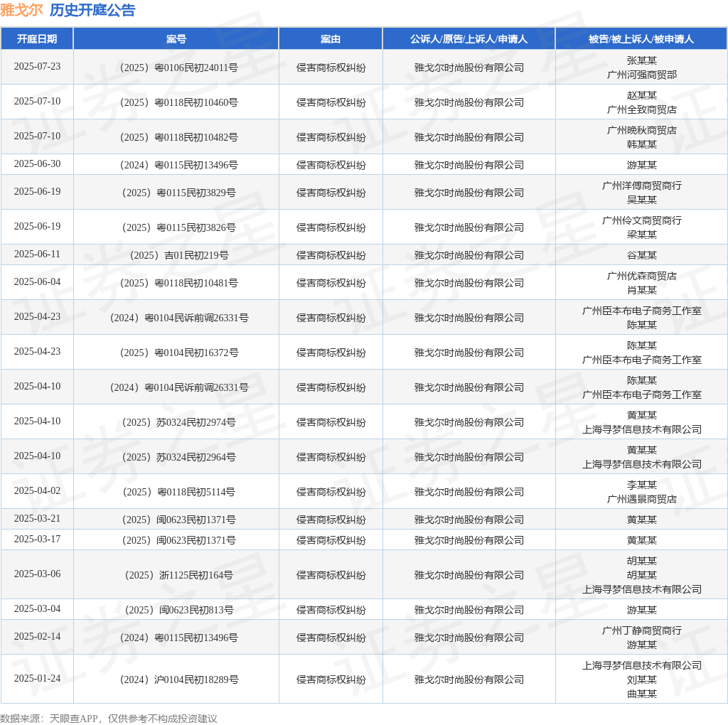
Task: Click the 历史开庭公告 heading
Action: 92,10
